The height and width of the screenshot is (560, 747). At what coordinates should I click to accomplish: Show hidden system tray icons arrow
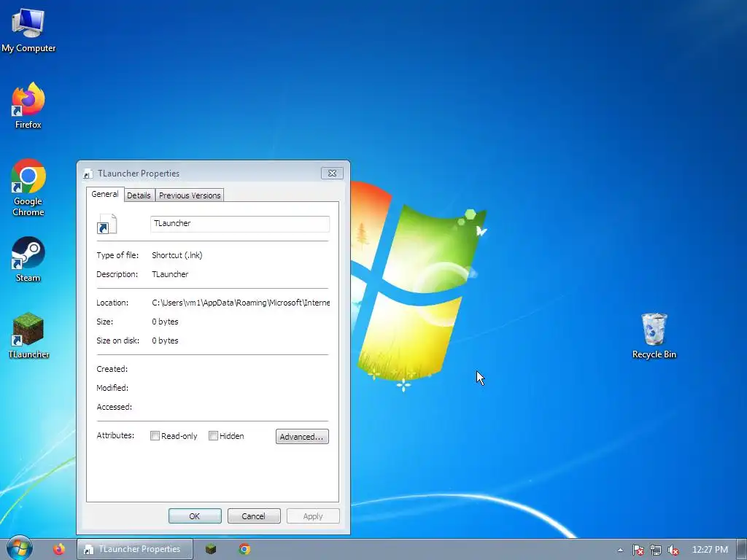620,550
